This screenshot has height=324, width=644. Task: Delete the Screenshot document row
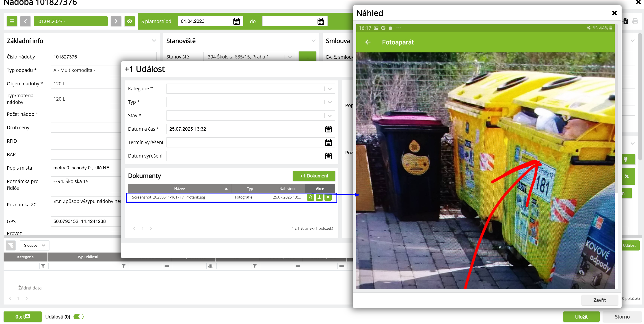point(328,197)
